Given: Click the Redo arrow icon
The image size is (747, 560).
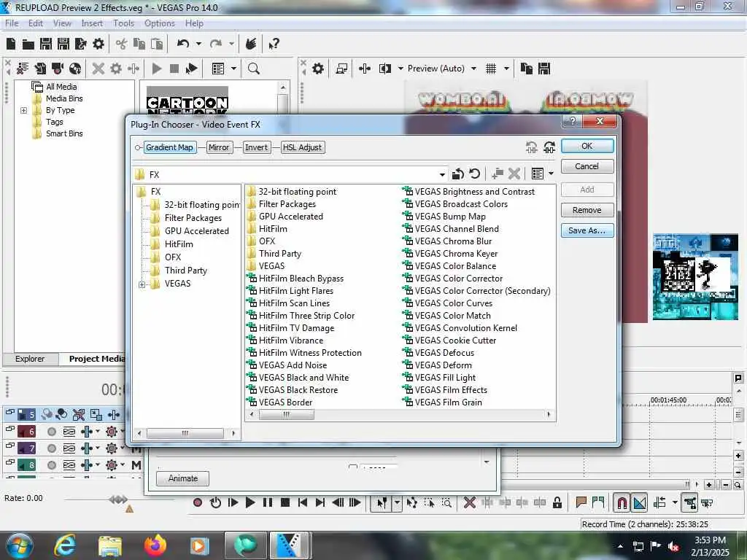Looking at the screenshot, I should pos(216,44).
